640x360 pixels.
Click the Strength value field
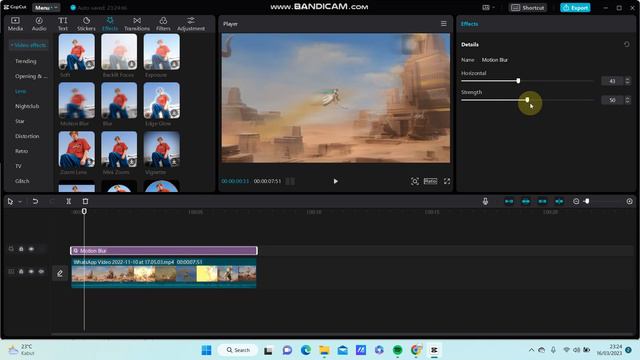click(x=612, y=100)
